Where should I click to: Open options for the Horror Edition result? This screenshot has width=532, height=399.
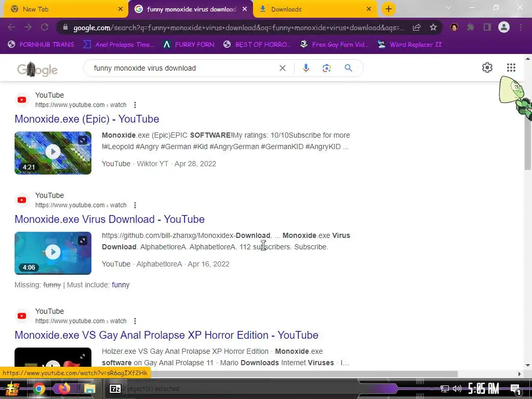pos(135,321)
